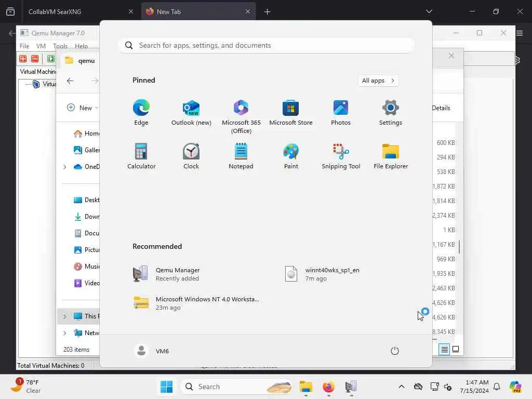Open File Explorer pinned app
This screenshot has height=399, width=532.
click(391, 156)
